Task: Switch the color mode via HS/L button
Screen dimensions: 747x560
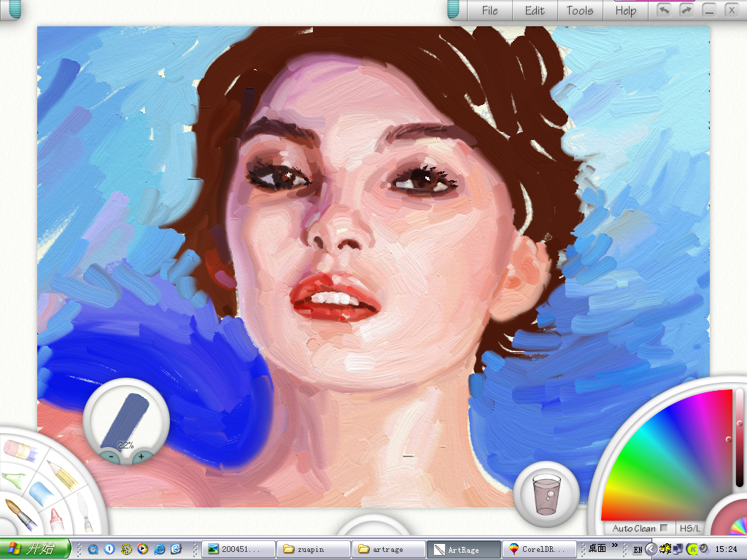Action: [690, 528]
